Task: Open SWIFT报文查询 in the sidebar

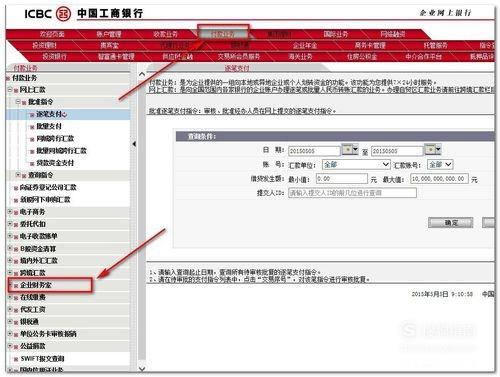Action: (42, 359)
